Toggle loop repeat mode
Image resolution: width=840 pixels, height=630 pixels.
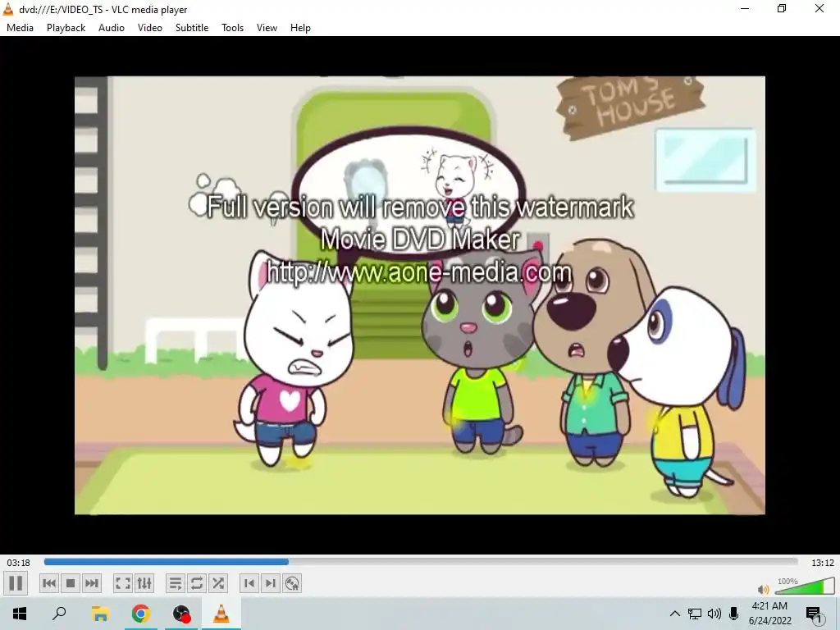coord(197,583)
